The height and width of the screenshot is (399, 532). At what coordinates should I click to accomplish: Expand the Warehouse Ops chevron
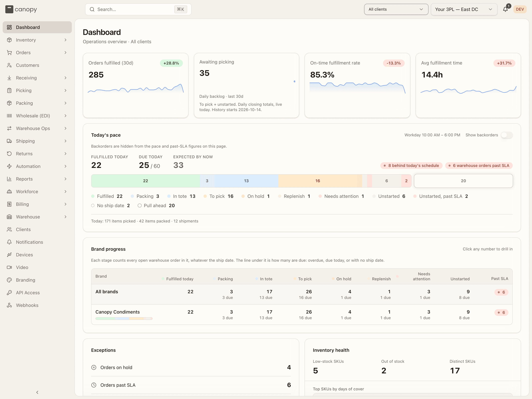(65, 128)
